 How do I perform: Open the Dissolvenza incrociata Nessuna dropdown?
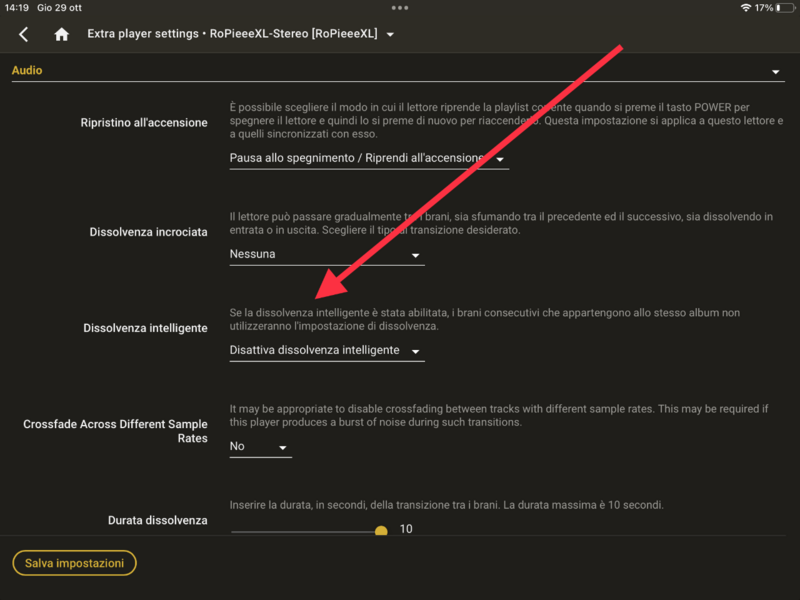327,254
